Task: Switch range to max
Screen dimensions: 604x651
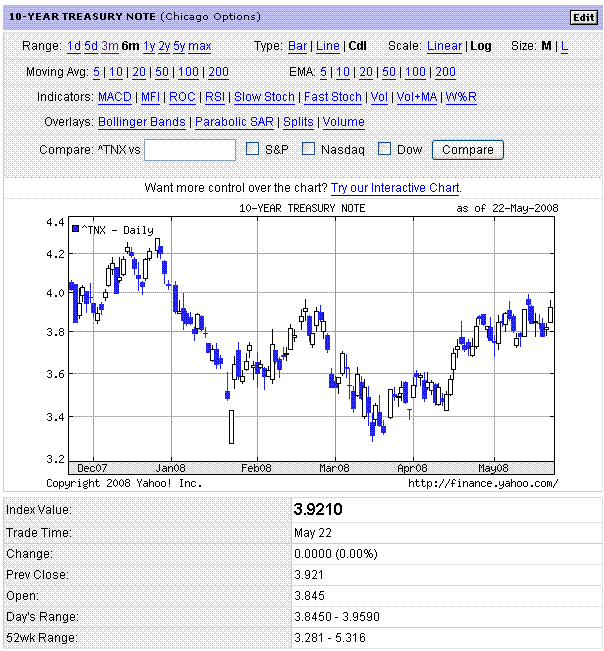Action: pyautogui.click(x=199, y=46)
